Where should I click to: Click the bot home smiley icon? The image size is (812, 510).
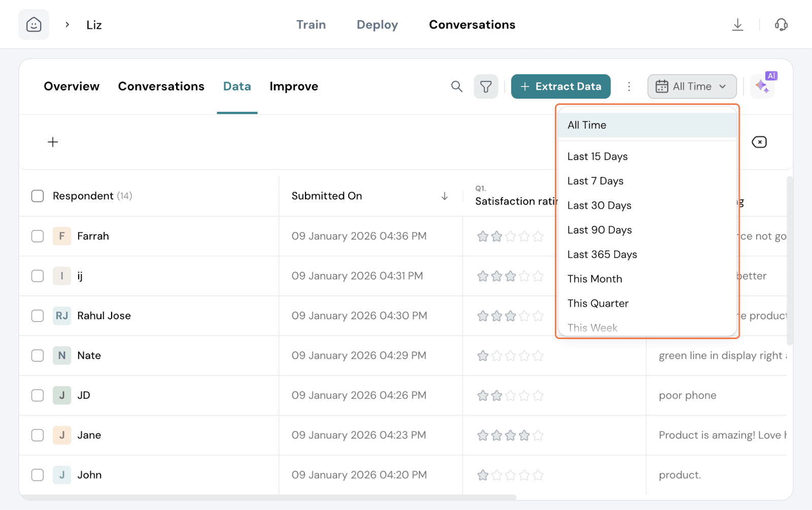(x=33, y=24)
